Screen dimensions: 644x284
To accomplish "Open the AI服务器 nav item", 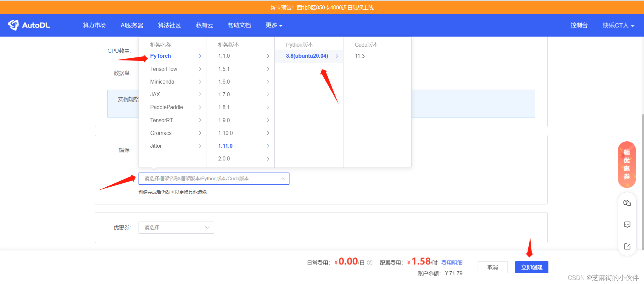I will (x=132, y=25).
